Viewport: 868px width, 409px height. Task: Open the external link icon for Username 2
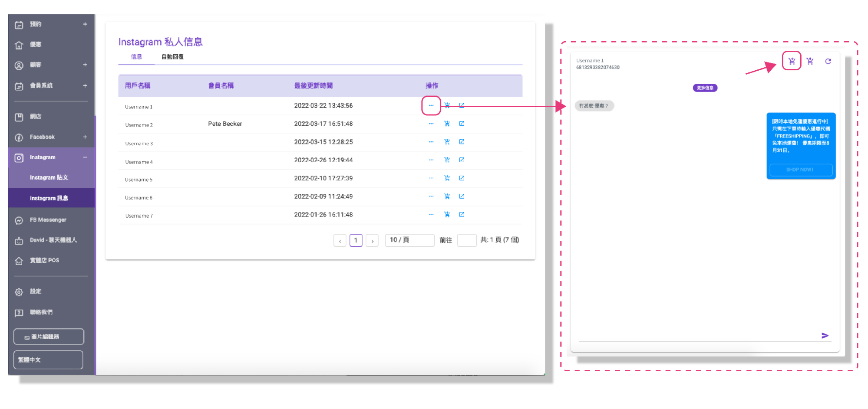tap(462, 124)
